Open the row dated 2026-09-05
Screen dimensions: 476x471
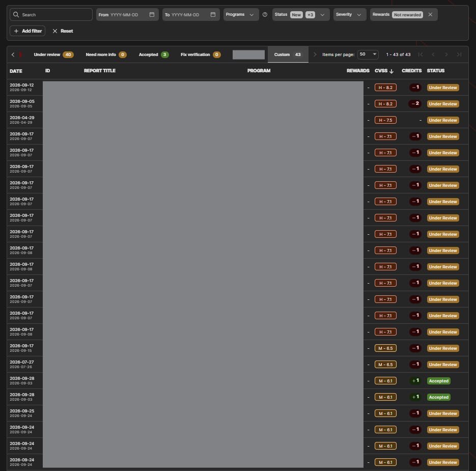click(x=238, y=104)
